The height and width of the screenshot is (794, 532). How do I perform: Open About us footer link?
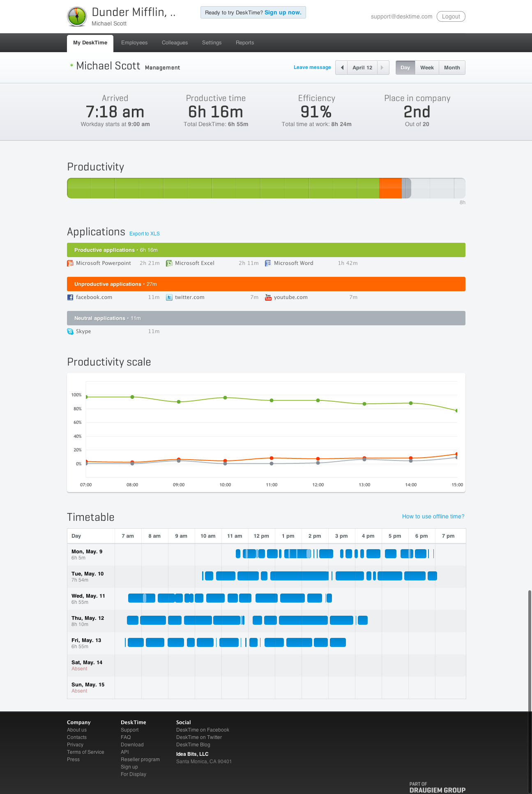point(77,730)
